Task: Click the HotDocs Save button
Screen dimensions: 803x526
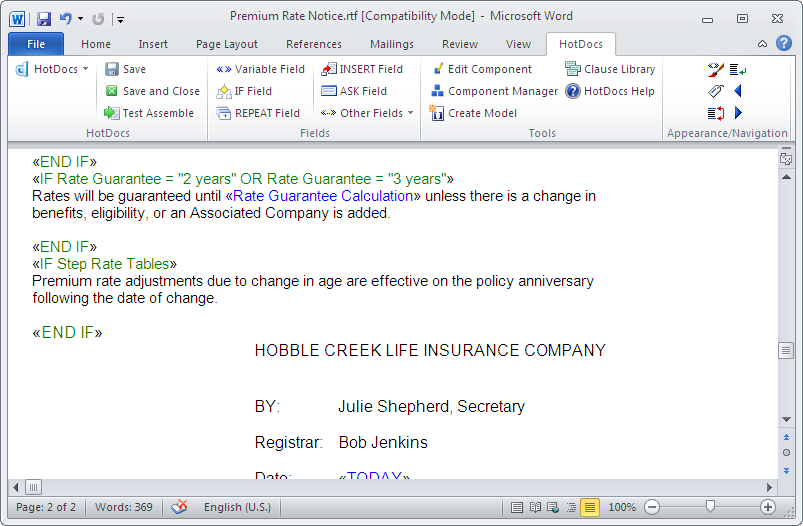Action: [125, 69]
